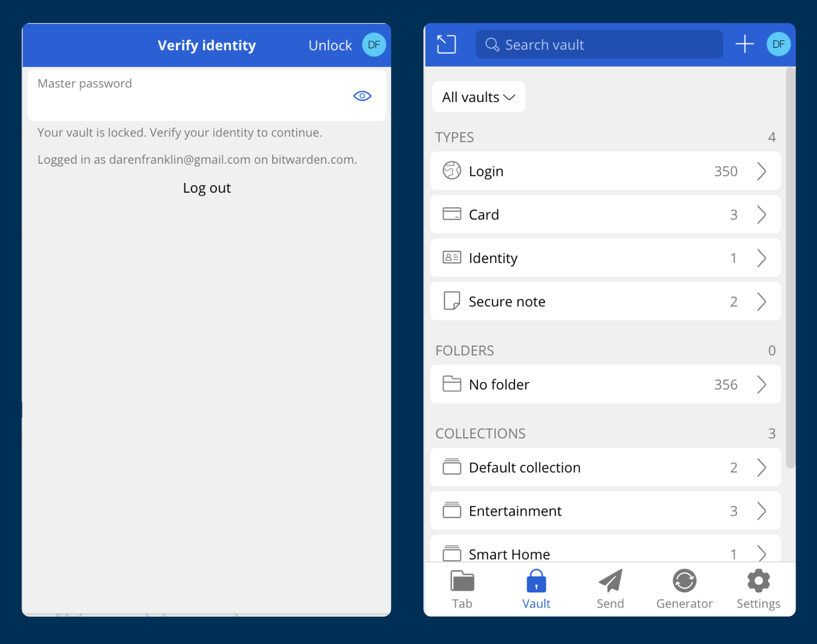
Task: Expand Secure note chevron arrow
Action: pos(761,302)
